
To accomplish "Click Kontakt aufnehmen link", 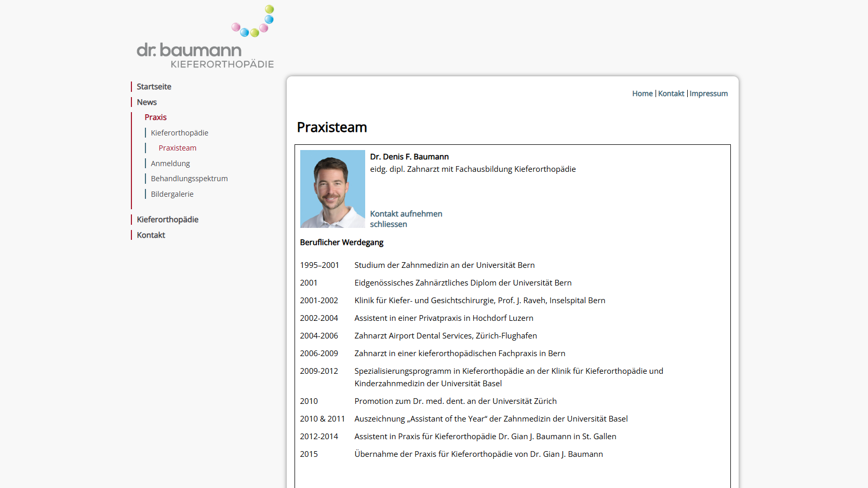I will 406,214.
